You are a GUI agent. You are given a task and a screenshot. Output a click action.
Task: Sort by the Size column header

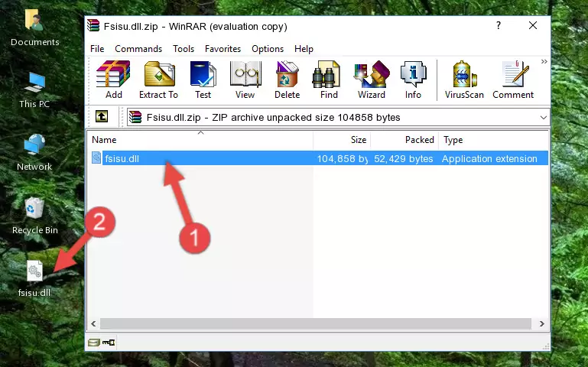click(342, 140)
